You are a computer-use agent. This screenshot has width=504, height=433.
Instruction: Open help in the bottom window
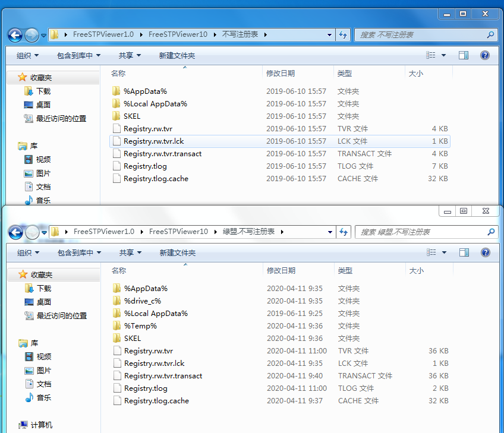coord(486,252)
